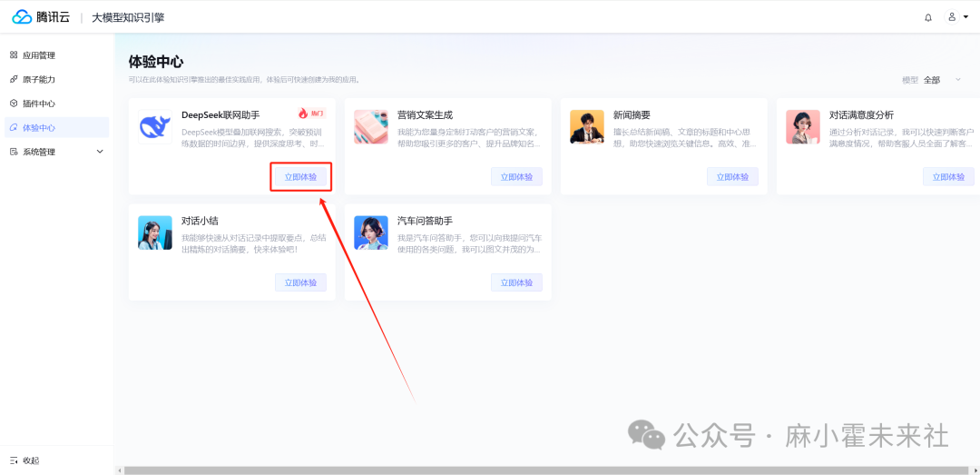Click the 汽车问答助手 avatar image
The height and width of the screenshot is (475, 980).
pyautogui.click(x=370, y=233)
